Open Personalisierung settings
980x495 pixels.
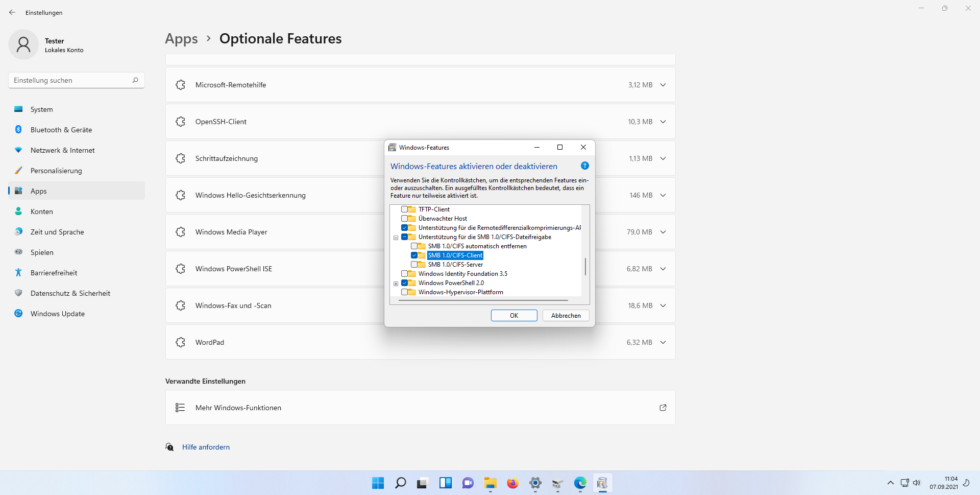(x=77, y=171)
